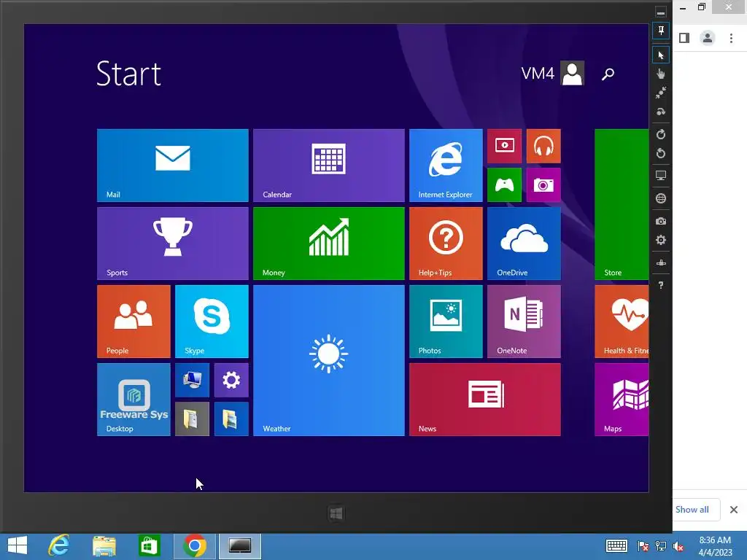
Task: Open simulator help question mark
Action: tap(661, 285)
